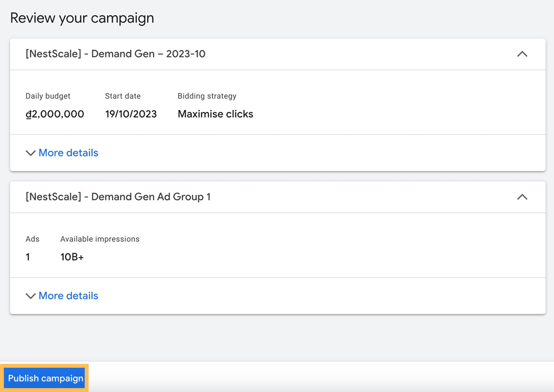Select the Demand Gen Ad Group 1 title
Image resolution: width=554 pixels, height=392 pixels.
pos(118,197)
